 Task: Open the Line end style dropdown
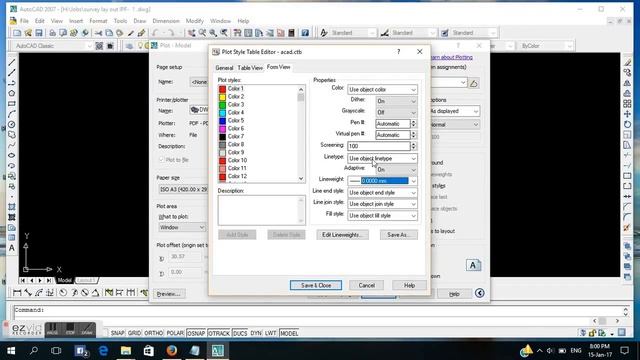[382, 193]
